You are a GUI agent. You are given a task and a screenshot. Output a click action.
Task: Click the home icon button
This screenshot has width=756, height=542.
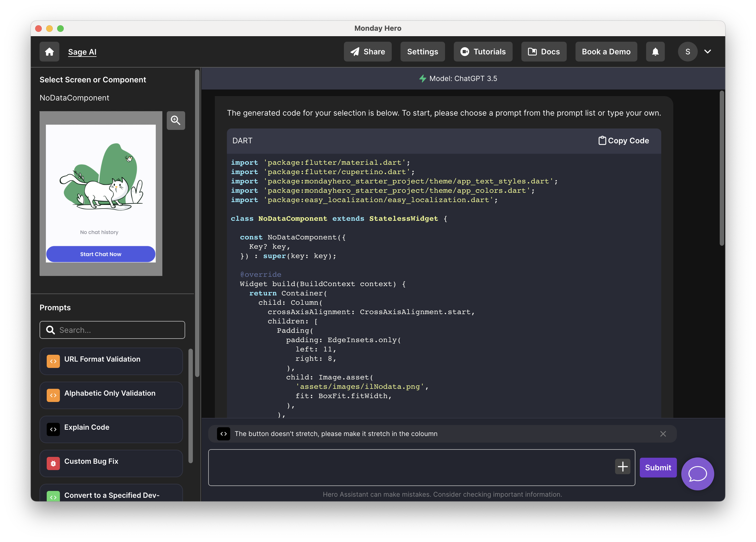point(49,52)
